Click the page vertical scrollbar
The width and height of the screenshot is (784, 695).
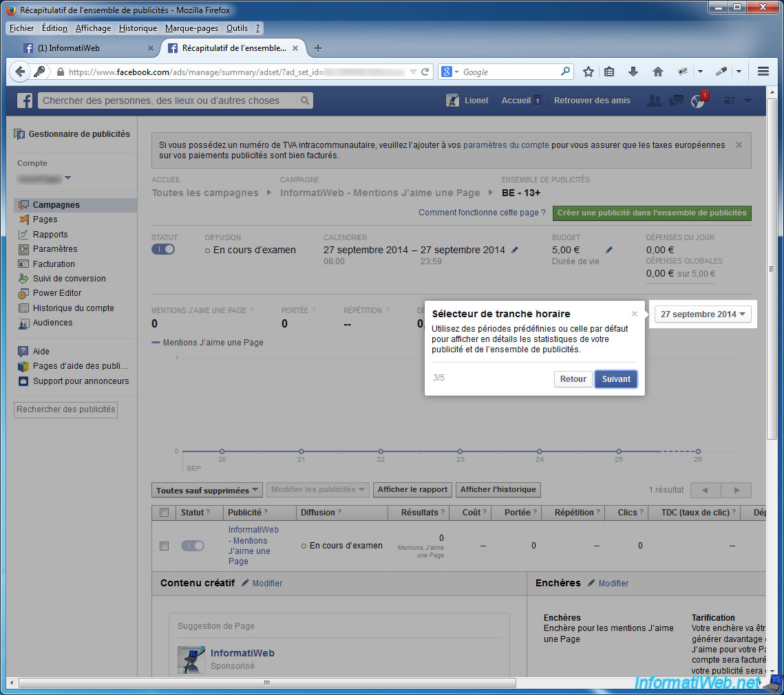[x=772, y=269]
